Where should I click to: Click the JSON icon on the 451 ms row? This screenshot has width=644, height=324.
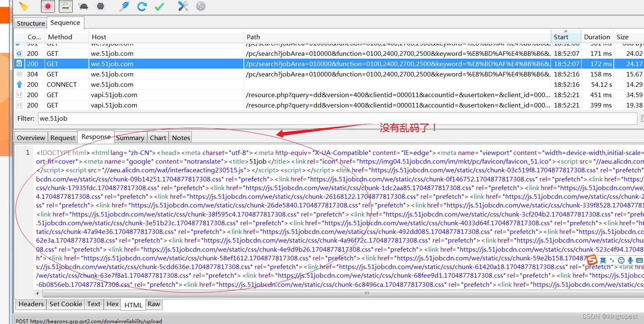(19, 95)
